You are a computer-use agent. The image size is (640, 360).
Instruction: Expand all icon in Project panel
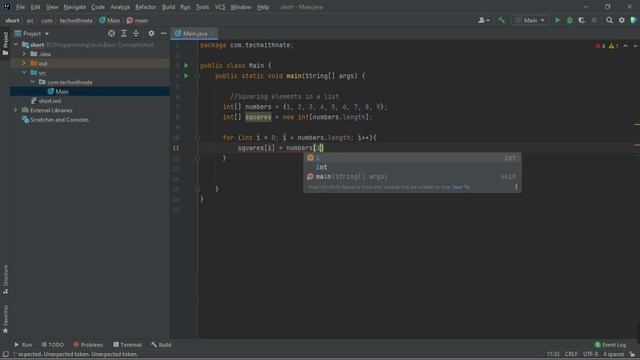click(124, 33)
